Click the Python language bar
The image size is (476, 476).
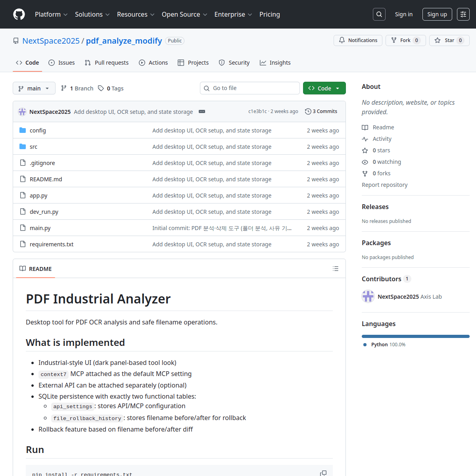pos(416,336)
